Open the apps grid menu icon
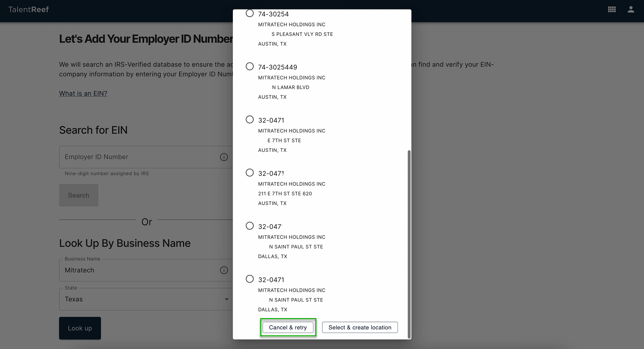Image resolution: width=644 pixels, height=349 pixels. [x=612, y=10]
